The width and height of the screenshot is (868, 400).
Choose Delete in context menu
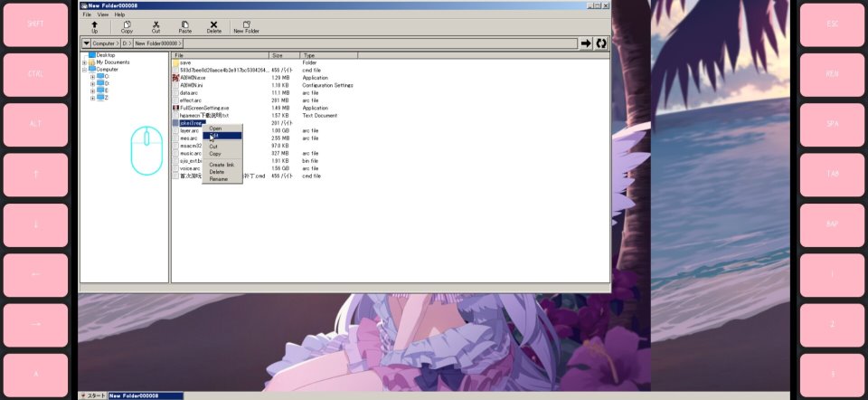pos(222,172)
